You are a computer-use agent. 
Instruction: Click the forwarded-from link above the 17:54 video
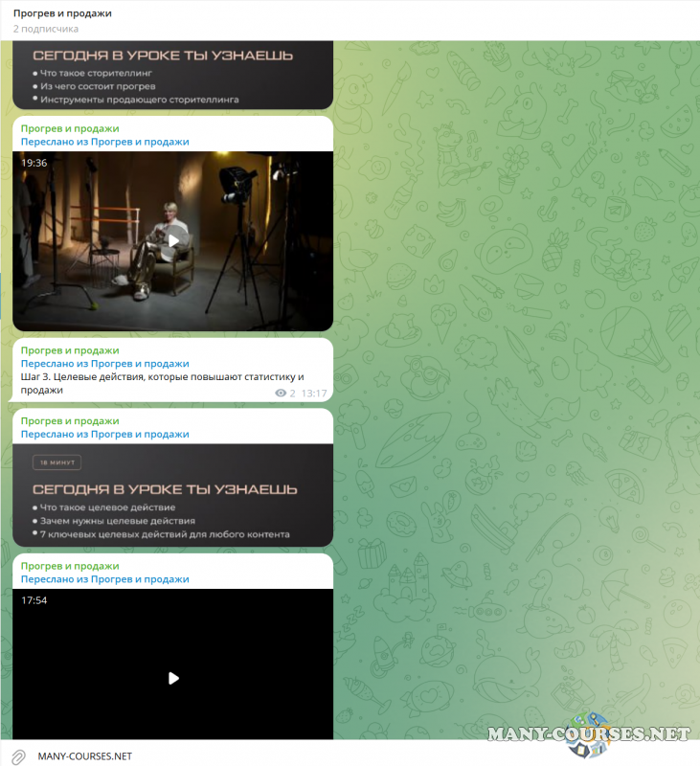(x=105, y=579)
